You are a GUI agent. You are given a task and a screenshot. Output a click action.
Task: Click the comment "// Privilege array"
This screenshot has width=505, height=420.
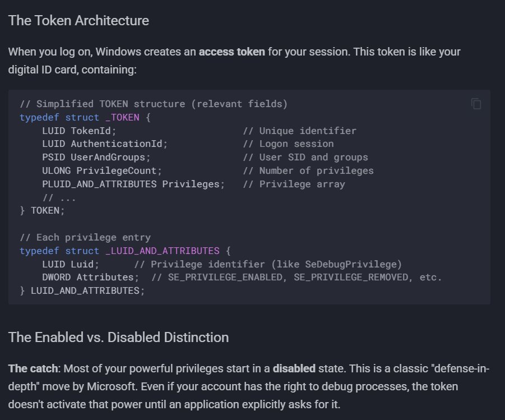pyautogui.click(x=294, y=184)
